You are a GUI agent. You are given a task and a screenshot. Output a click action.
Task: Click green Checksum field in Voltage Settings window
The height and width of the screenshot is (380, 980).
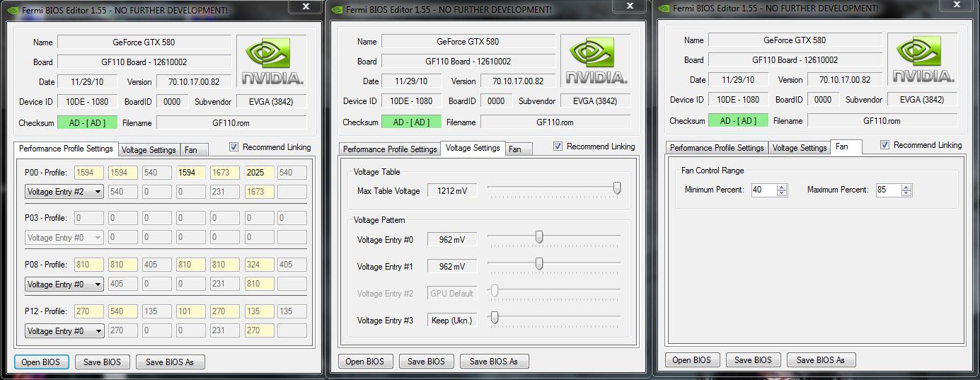pyautogui.click(x=411, y=122)
